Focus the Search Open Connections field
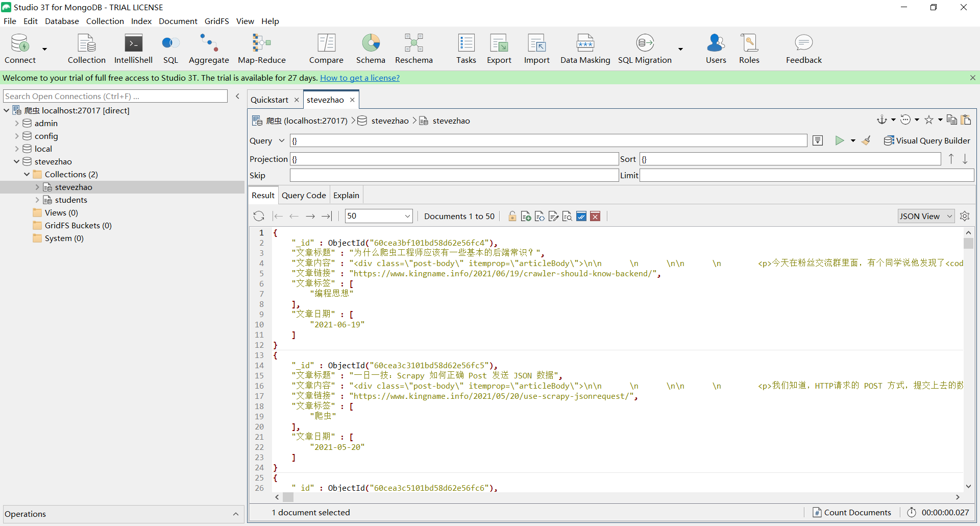 [115, 96]
